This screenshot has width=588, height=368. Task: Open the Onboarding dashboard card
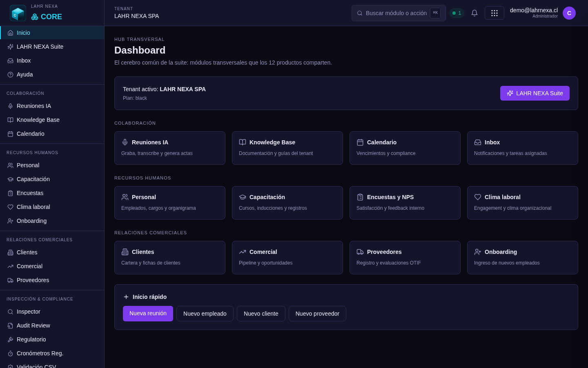pos(523,258)
